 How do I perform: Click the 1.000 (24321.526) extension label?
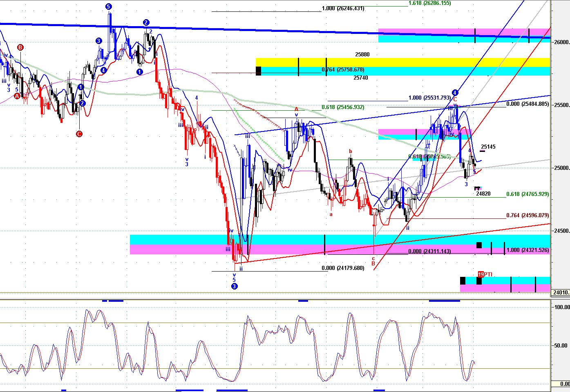[x=528, y=250]
